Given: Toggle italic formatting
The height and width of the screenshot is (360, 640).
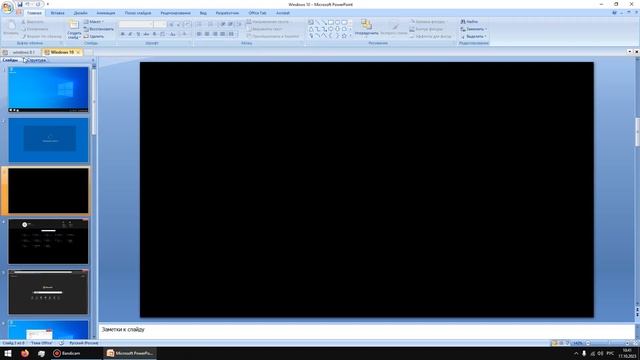Looking at the screenshot, I should pyautogui.click(x=130, y=34).
